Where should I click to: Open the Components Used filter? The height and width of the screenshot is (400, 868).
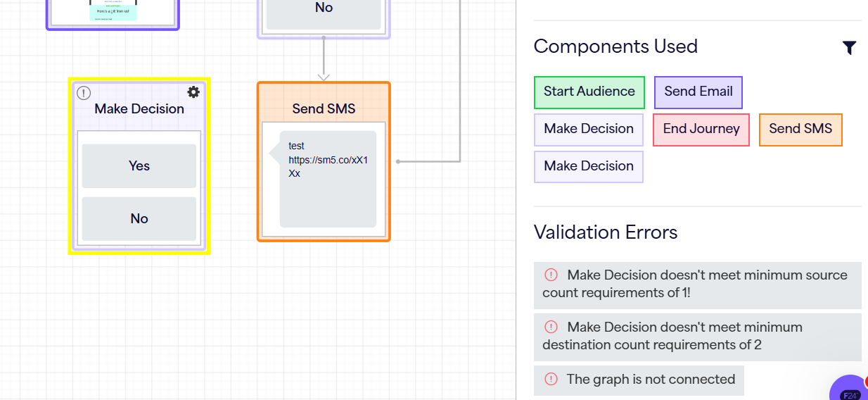click(849, 48)
